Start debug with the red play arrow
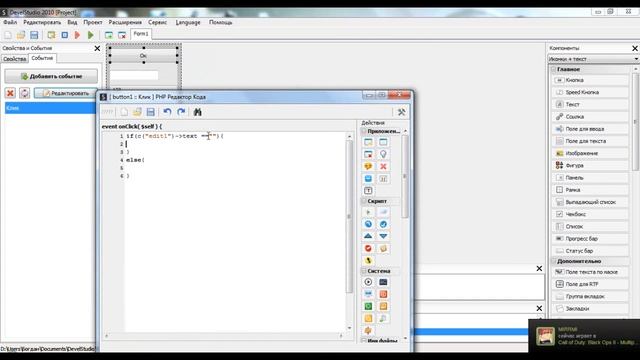 77,35
